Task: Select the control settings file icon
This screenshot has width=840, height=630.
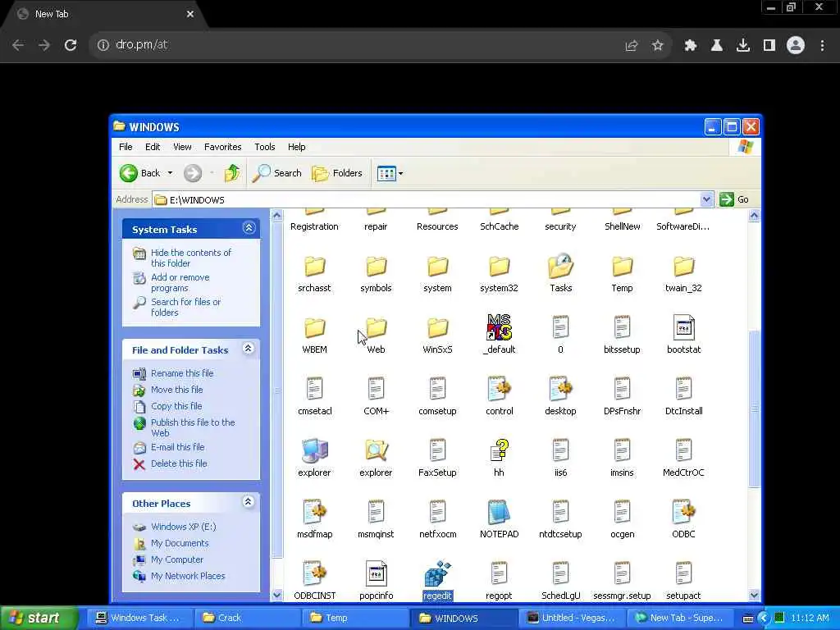Action: click(x=499, y=390)
